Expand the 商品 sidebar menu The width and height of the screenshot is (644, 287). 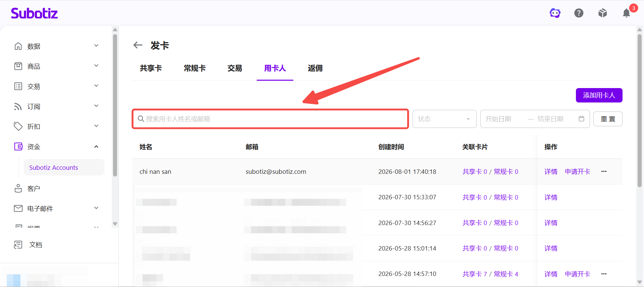click(x=96, y=66)
